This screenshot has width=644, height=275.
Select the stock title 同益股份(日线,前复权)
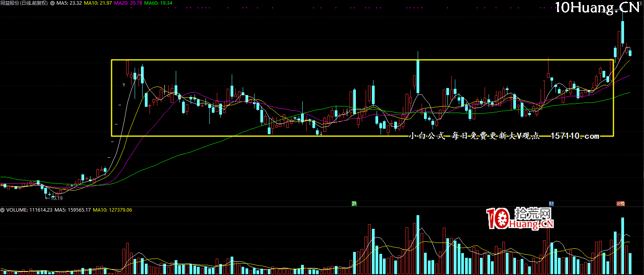coord(24,3)
